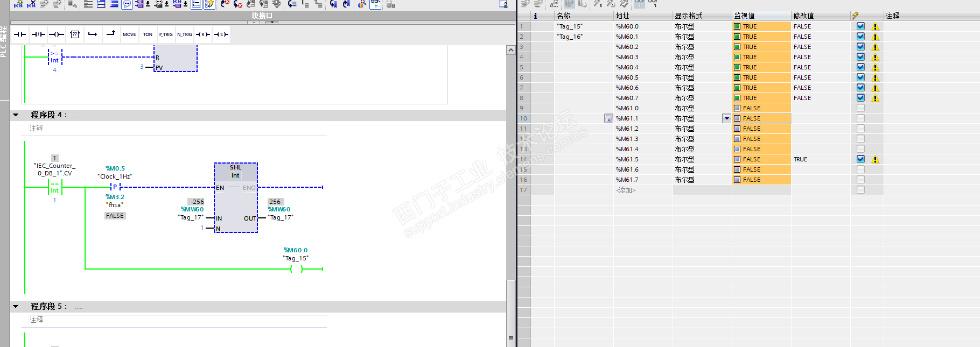980x347 pixels.
Task: Click the list icon beside %M61.1 address
Action: click(x=608, y=118)
